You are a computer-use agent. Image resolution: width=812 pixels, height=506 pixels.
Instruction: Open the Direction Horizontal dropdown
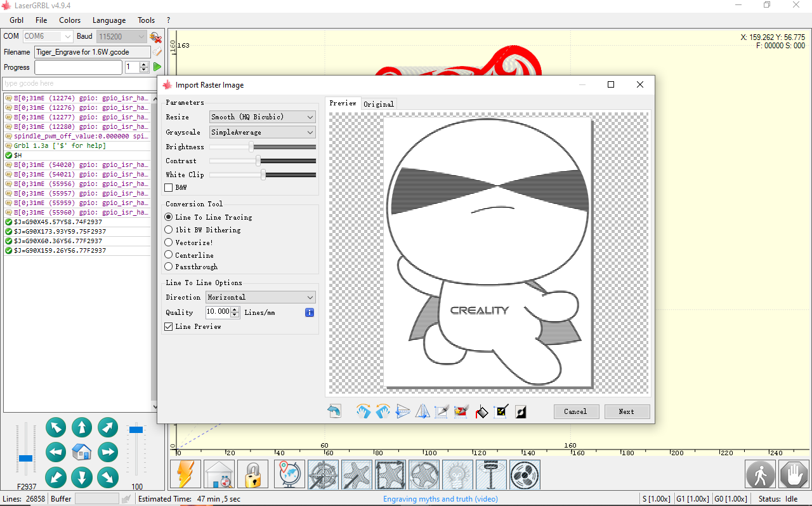click(260, 297)
